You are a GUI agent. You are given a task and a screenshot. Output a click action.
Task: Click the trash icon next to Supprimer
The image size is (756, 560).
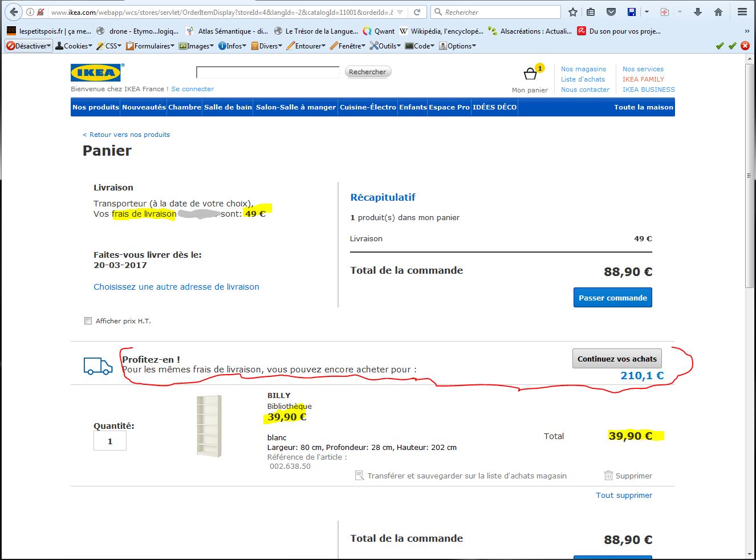point(608,476)
